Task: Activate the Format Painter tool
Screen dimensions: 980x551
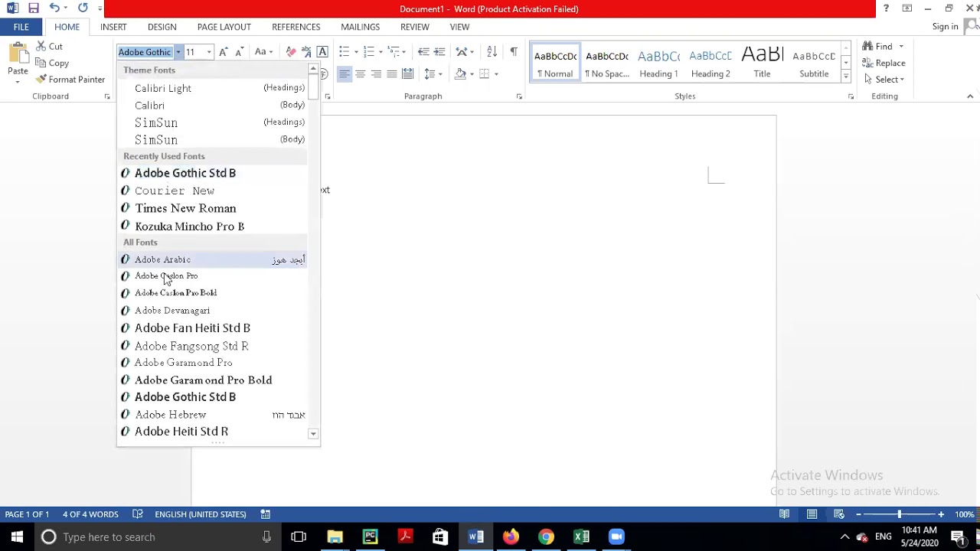Action: pyautogui.click(x=70, y=80)
